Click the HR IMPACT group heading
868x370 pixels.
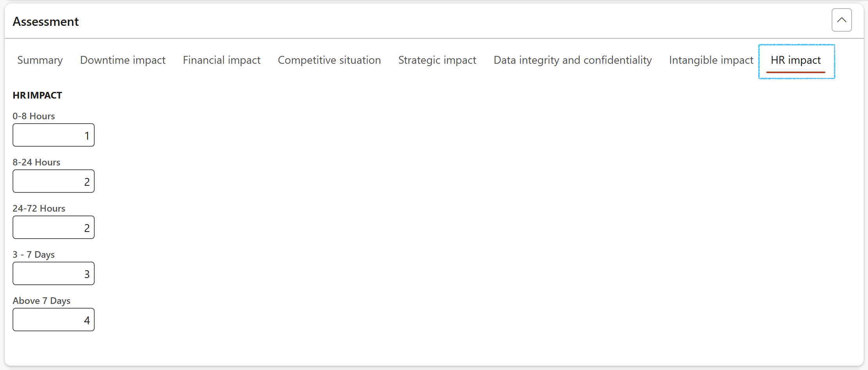point(37,95)
